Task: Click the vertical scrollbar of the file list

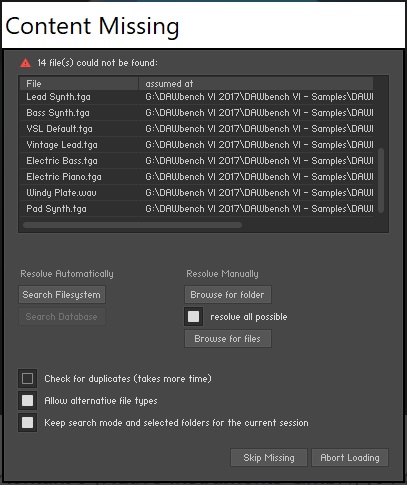Action: point(381,180)
